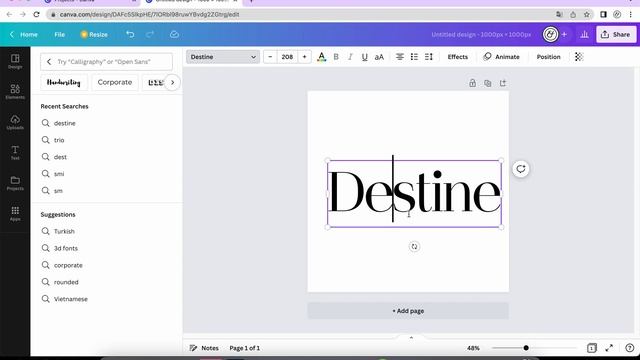This screenshot has height=360, width=640.
Task: Toggle italic formatting
Action: click(350, 57)
